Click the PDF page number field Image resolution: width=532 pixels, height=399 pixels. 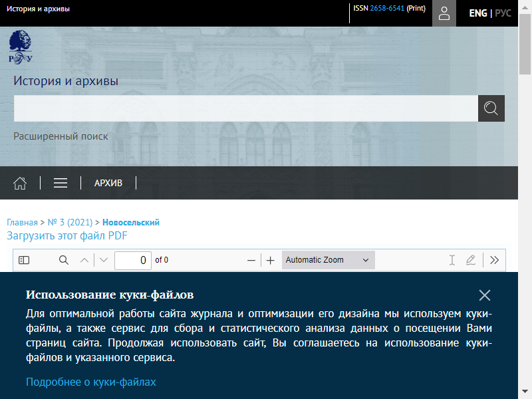click(133, 260)
